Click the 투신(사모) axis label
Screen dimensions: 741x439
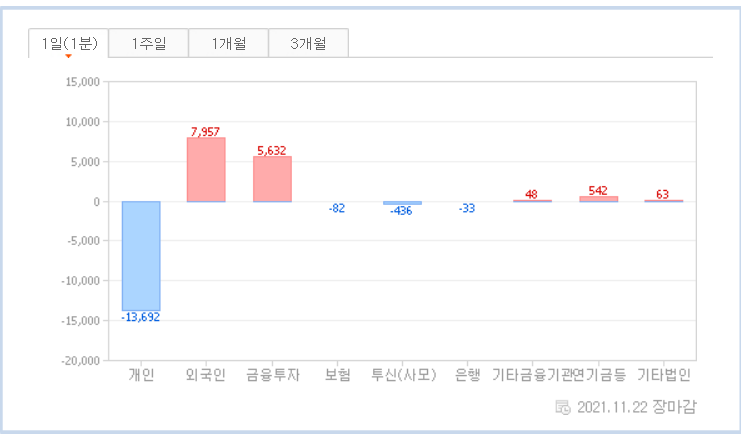pyautogui.click(x=403, y=375)
